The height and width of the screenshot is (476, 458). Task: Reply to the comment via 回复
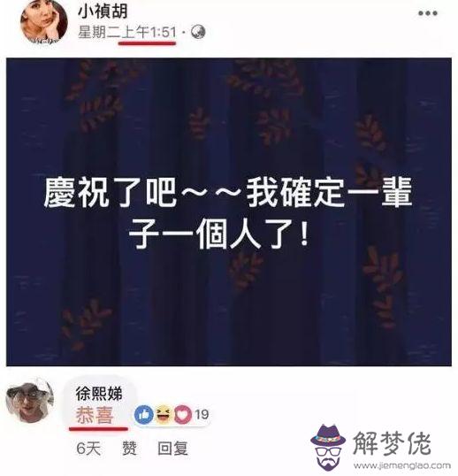coord(173,449)
